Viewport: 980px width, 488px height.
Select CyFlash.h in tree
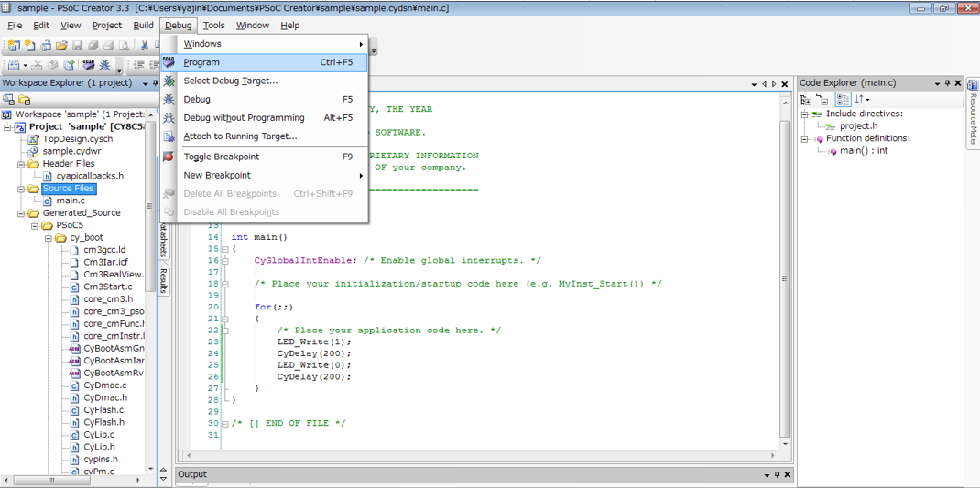click(103, 422)
